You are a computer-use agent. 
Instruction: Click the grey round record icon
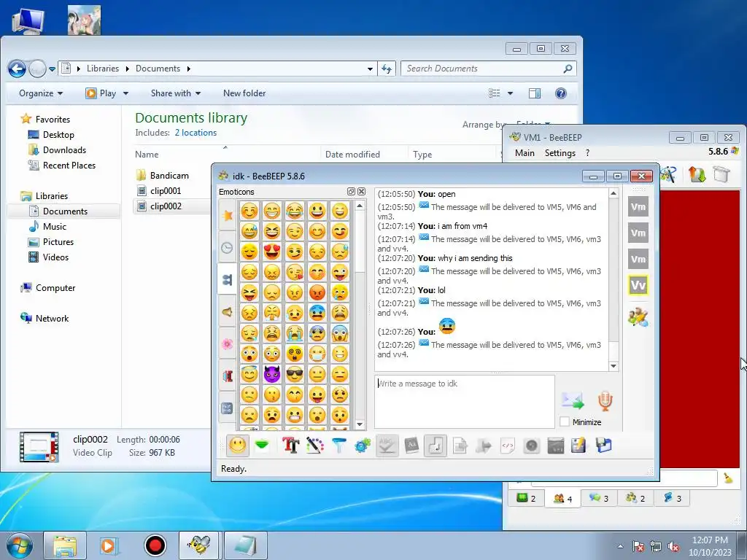tap(532, 446)
